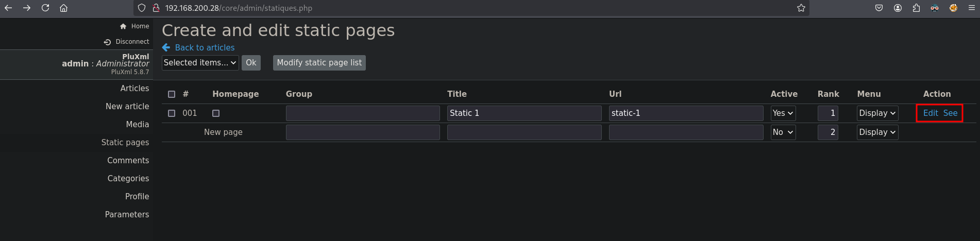Viewport: 980px width, 241px height.
Task: Open the Selected items dropdown
Action: (x=200, y=63)
